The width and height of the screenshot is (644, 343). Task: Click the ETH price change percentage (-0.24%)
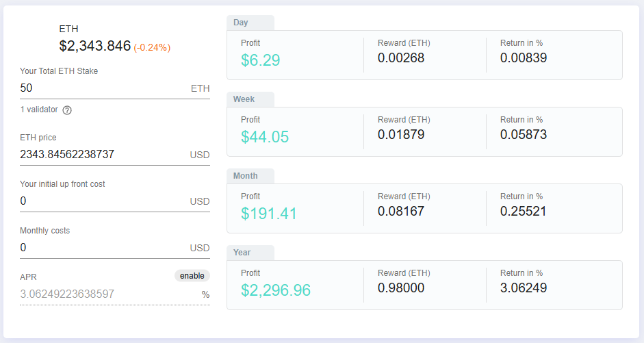click(x=152, y=48)
